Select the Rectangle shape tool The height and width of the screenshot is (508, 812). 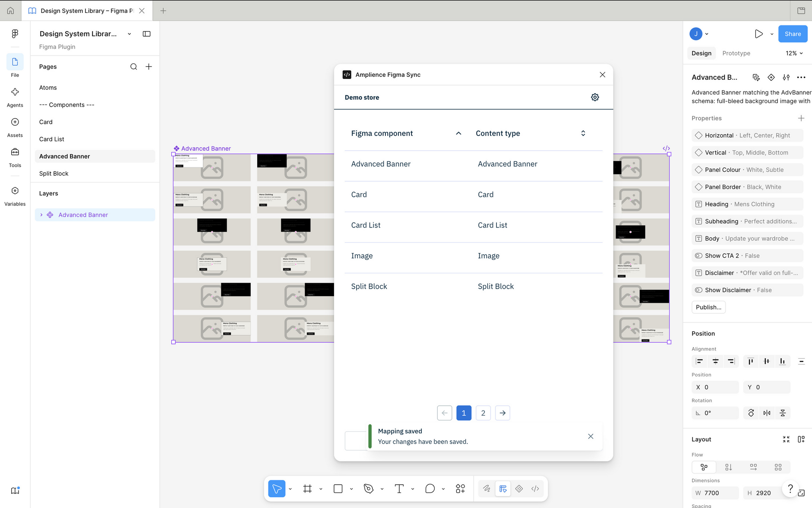tap(338, 489)
